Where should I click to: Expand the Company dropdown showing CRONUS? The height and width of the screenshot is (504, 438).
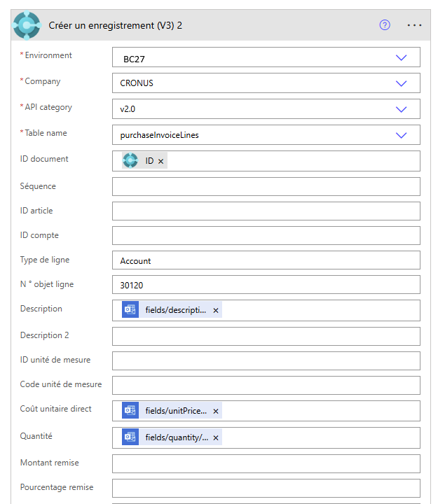point(401,83)
